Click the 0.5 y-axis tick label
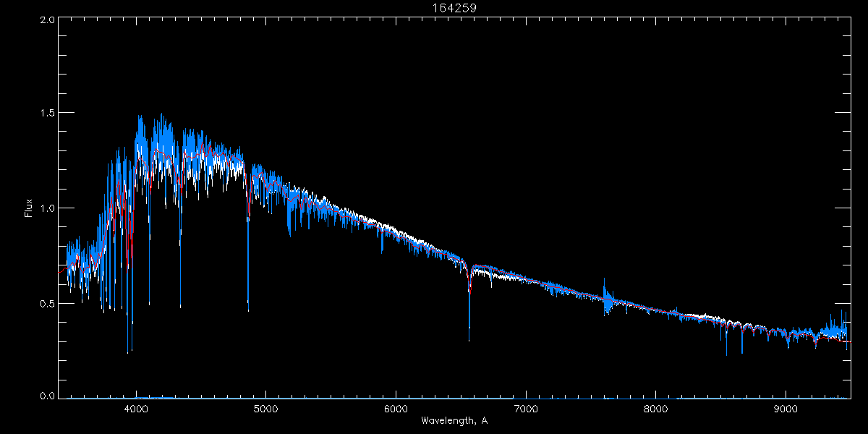 (x=48, y=303)
